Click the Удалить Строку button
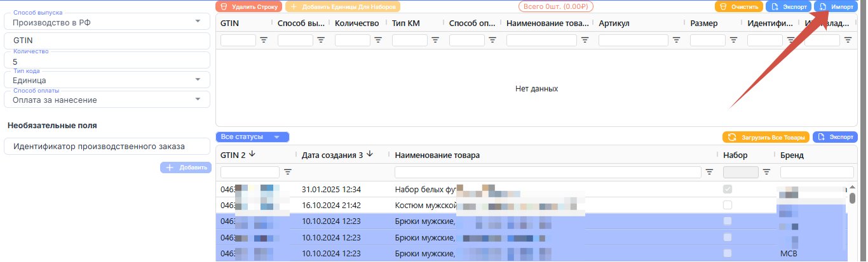Screen dimensions: 868x262 pyautogui.click(x=249, y=7)
